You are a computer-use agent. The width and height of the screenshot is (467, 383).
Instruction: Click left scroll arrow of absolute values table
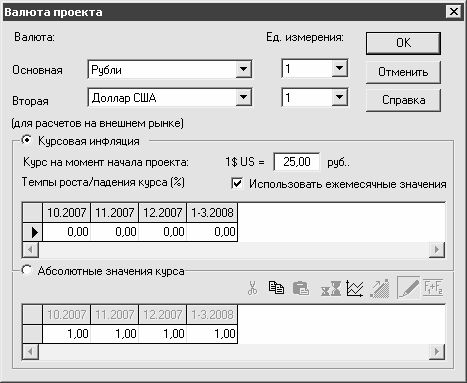(x=31, y=352)
